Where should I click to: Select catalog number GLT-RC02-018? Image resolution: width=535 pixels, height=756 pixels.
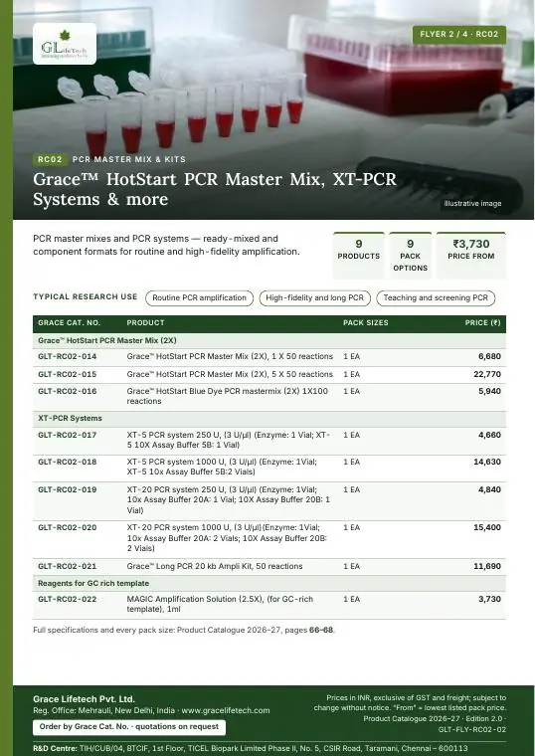point(67,462)
